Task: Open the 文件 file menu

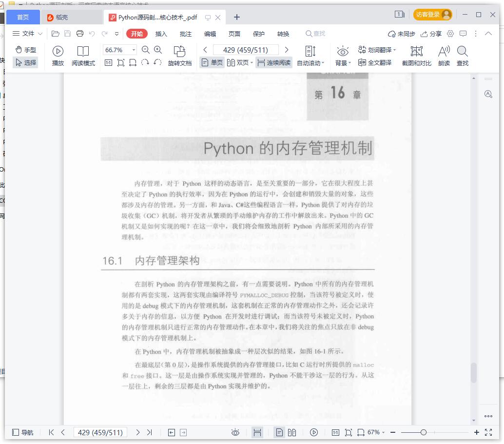Action: point(23,34)
